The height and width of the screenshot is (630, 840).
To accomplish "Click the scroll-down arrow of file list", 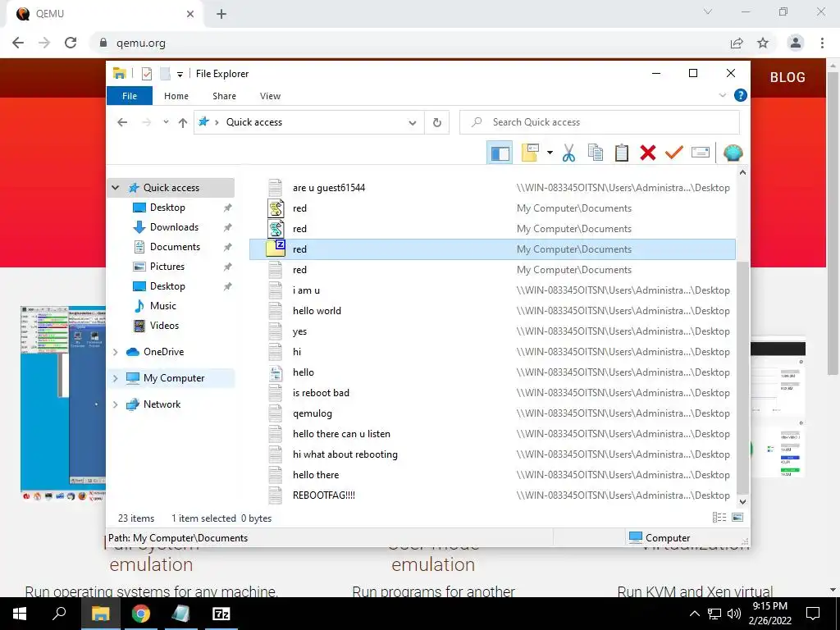I will point(742,502).
